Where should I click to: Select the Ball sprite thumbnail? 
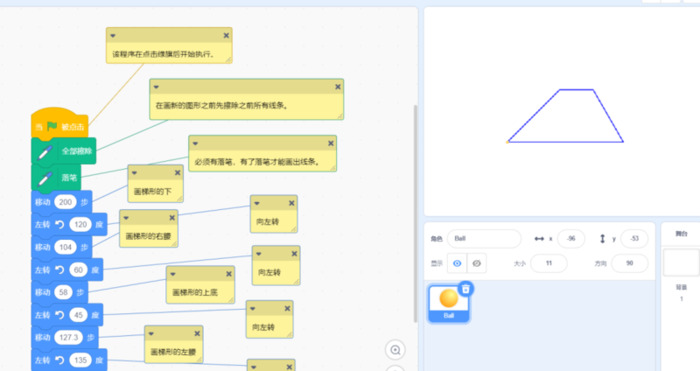(449, 304)
